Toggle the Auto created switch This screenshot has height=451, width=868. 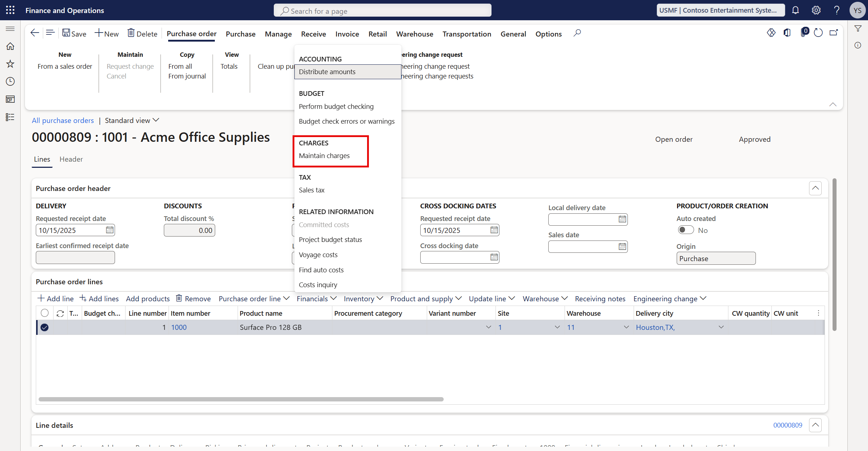tap(685, 230)
